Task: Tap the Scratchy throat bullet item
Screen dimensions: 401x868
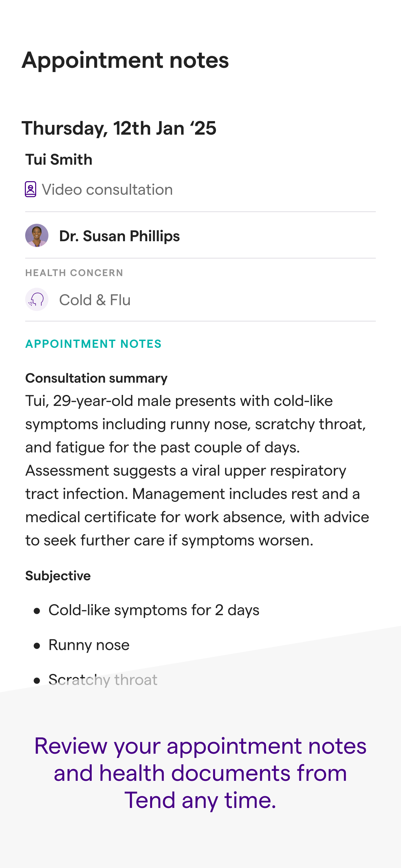Action: (103, 680)
